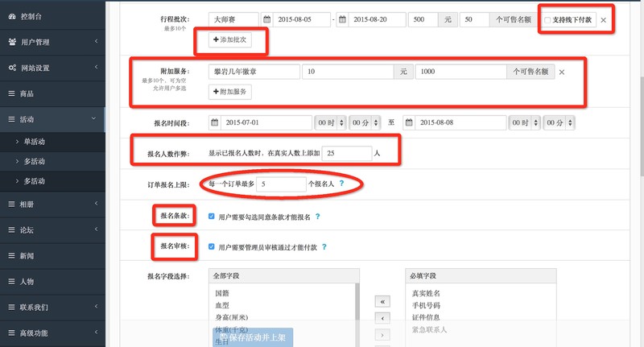The width and height of the screenshot is (644, 347).
Task: Edit the fake signup count field 25
Action: (347, 153)
